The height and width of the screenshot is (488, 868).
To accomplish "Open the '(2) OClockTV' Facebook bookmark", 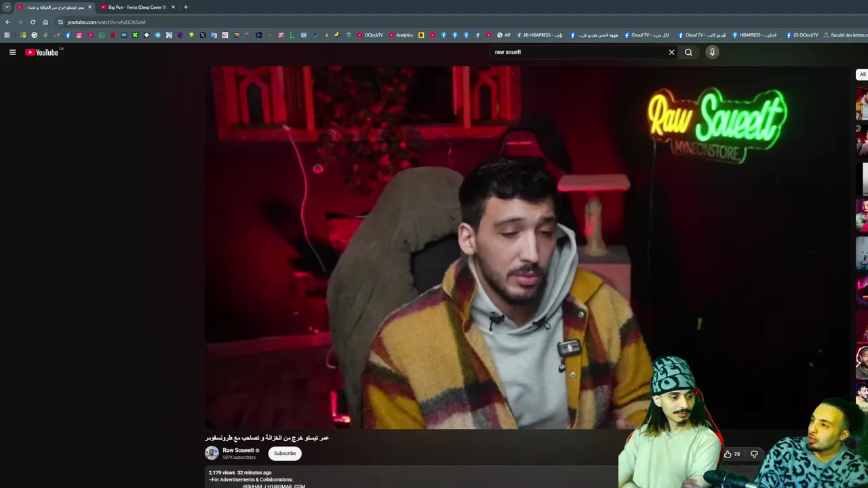I will 802,35.
